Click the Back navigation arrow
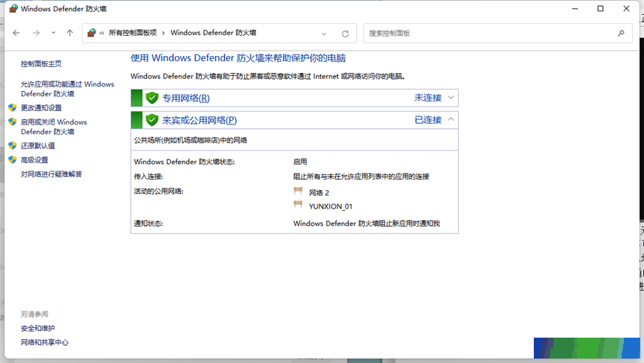 tap(16, 33)
